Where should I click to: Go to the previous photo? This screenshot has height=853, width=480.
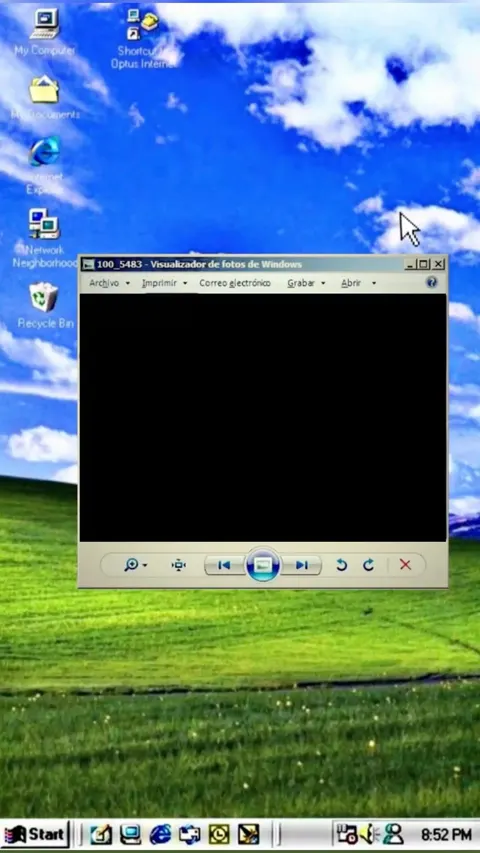(x=224, y=565)
